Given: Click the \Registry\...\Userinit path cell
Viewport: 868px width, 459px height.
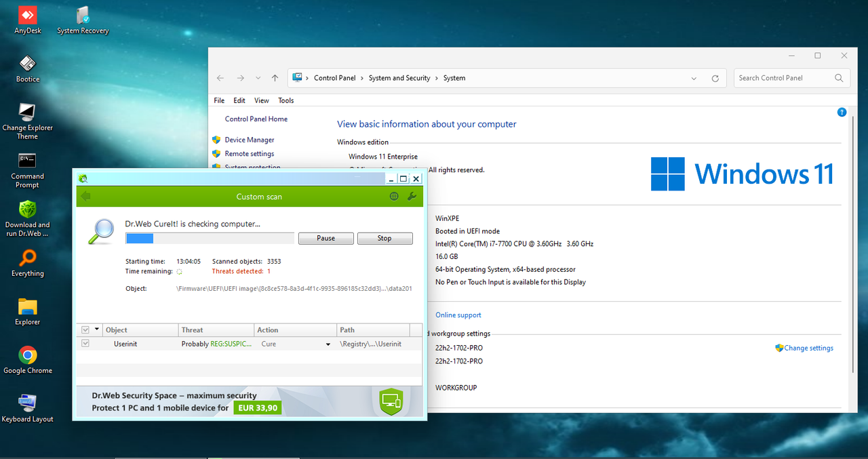Looking at the screenshot, I should pyautogui.click(x=370, y=344).
